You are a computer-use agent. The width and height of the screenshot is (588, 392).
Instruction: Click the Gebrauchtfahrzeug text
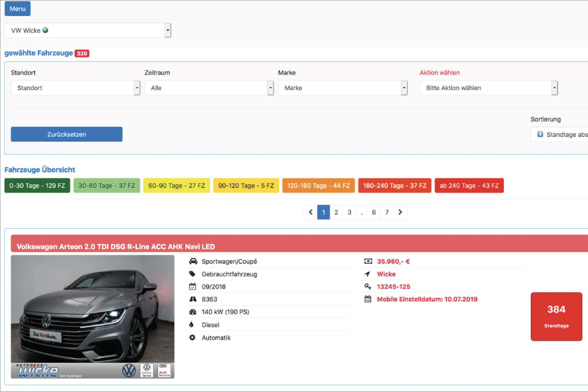[229, 274]
